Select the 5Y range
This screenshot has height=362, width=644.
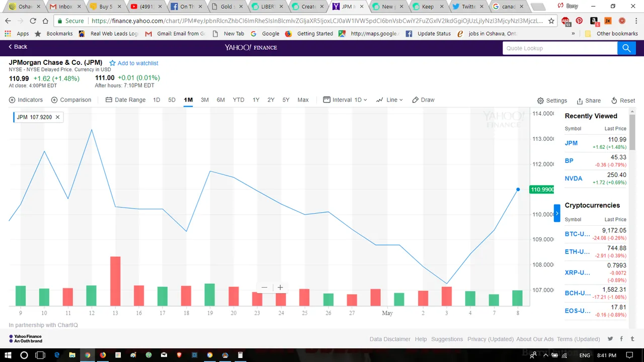pos(286,100)
